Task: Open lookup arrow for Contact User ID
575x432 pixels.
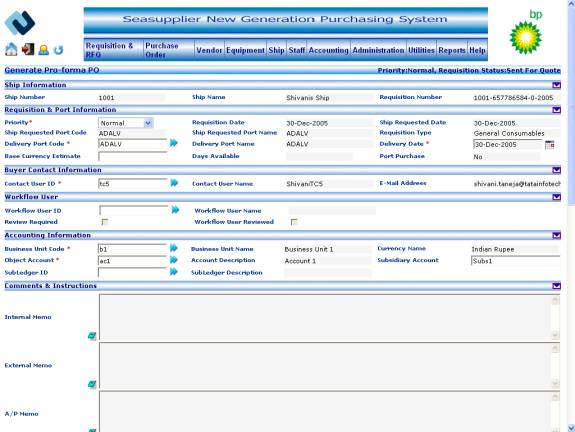Action: click(x=174, y=183)
